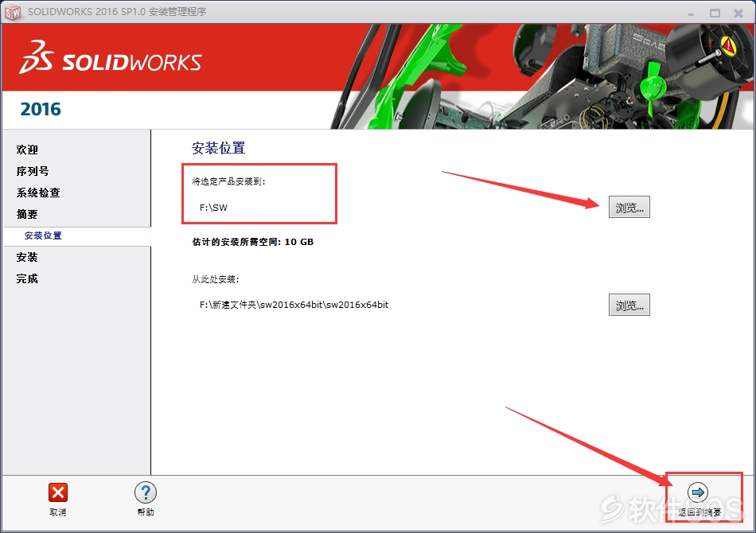
Task: Click the SOLIDWORKS logo in the banner
Action: [x=111, y=58]
